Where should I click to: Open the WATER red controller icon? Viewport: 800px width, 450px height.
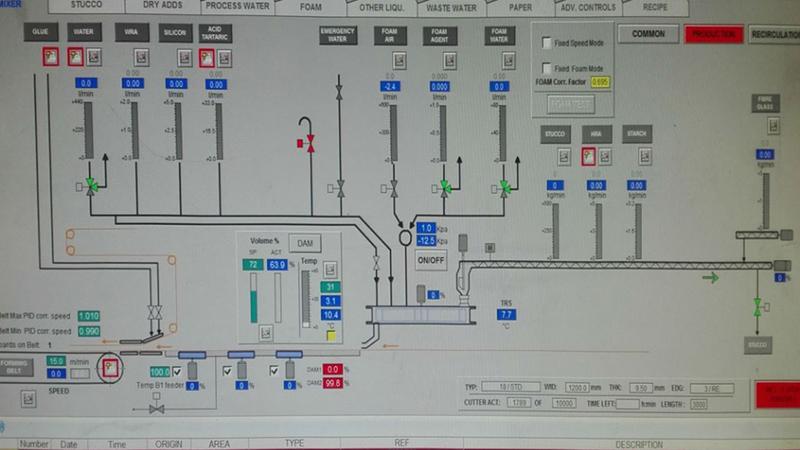76,57
